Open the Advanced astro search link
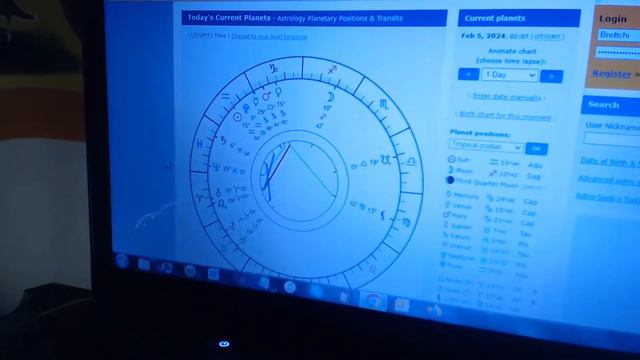640x360 pixels. click(609, 180)
